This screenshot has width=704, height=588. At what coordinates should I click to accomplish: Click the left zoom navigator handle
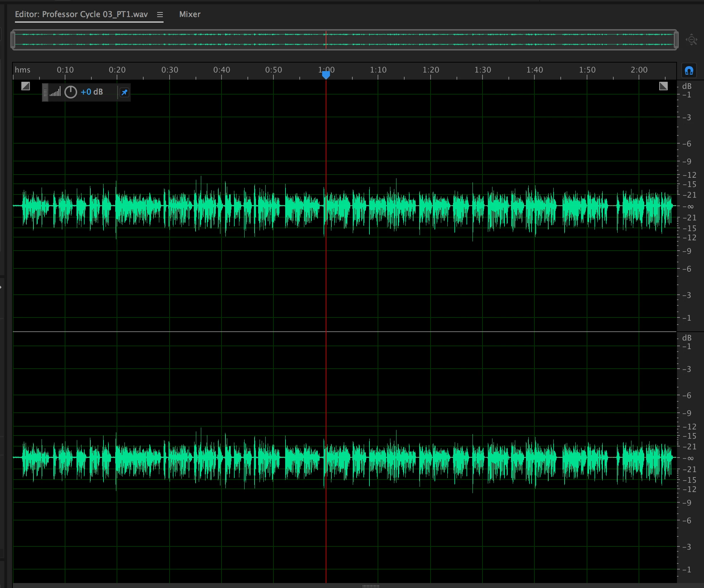pyautogui.click(x=13, y=39)
